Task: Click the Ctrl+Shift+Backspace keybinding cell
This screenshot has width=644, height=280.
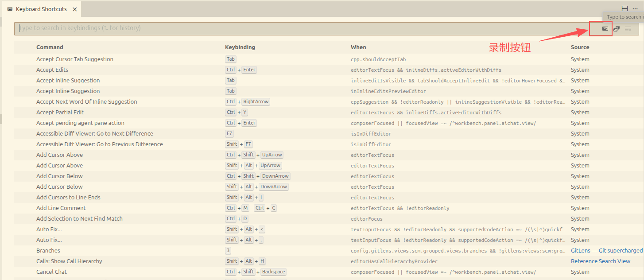Action: coord(256,272)
